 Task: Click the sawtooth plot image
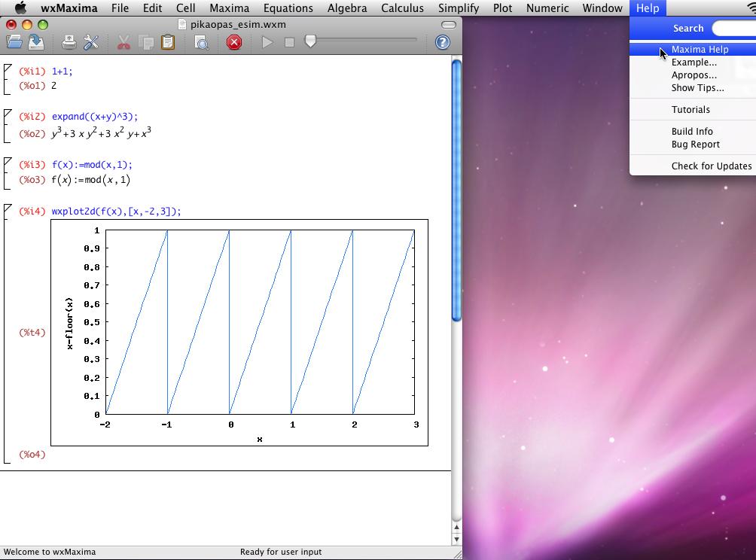[239, 333]
